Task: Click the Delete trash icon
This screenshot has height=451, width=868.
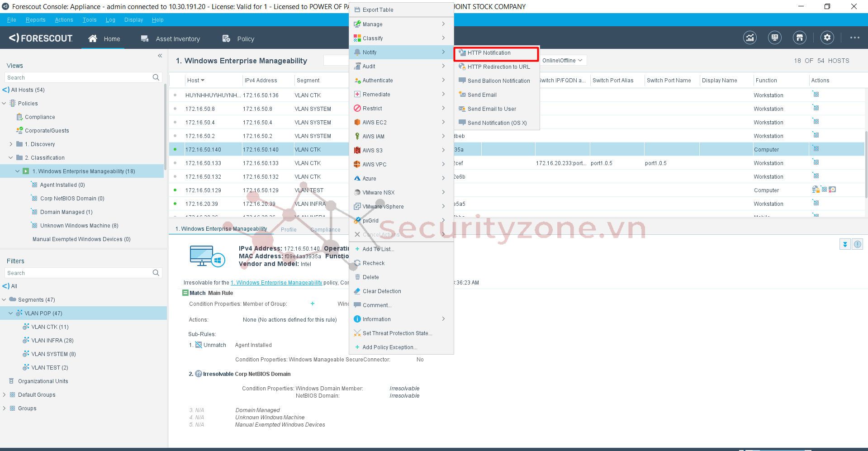Action: click(x=357, y=277)
